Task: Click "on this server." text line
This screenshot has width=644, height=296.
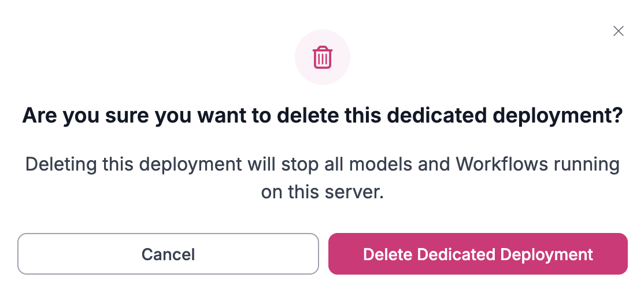Action: click(322, 192)
